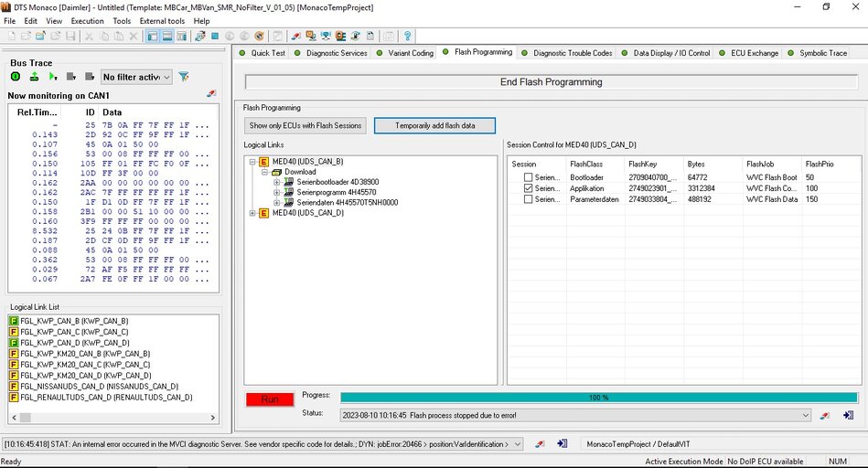The image size is (868, 468).
Task: Collapse the Download folder node
Action: click(264, 172)
